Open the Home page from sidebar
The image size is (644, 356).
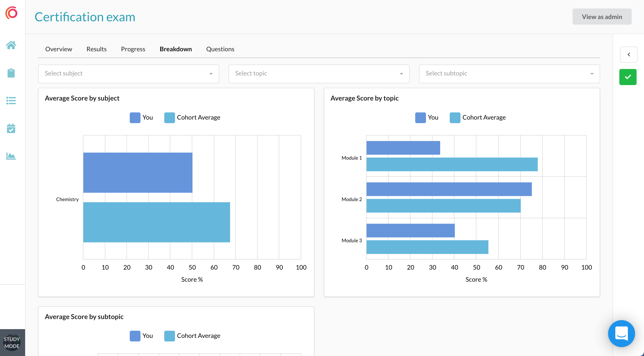(x=11, y=45)
